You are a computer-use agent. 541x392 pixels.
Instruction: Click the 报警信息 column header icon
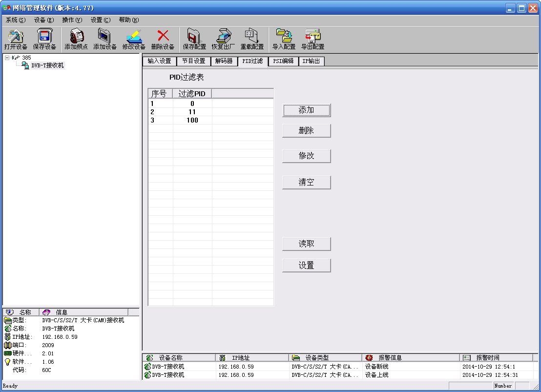369,358
